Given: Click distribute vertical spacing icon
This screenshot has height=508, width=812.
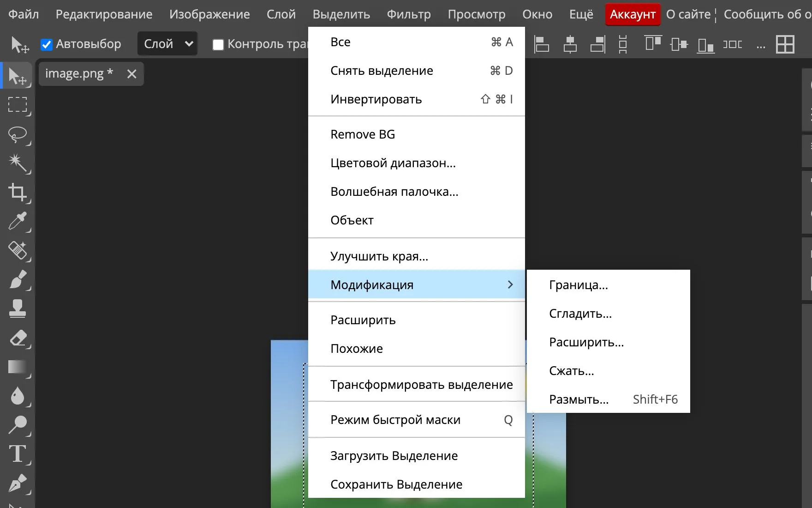Looking at the screenshot, I should point(623,44).
